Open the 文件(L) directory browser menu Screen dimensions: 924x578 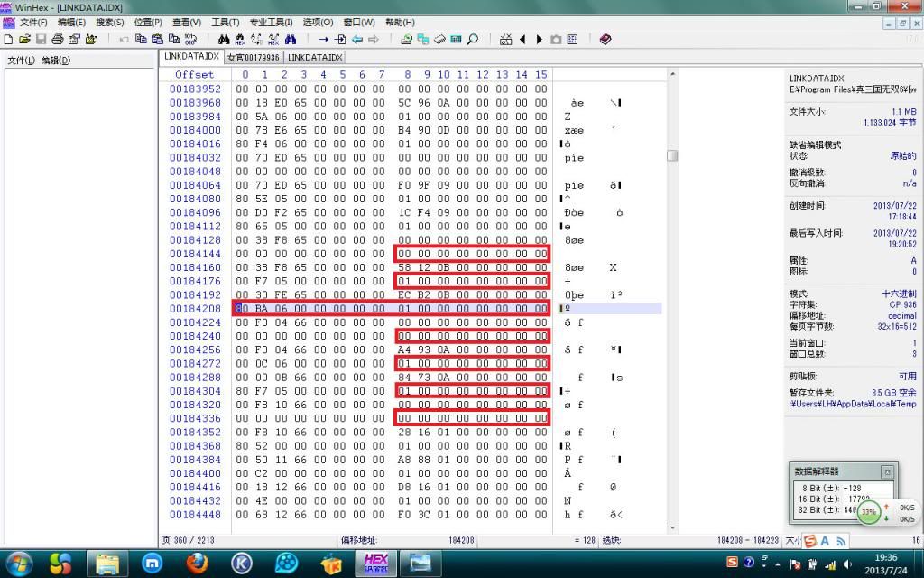pos(21,61)
